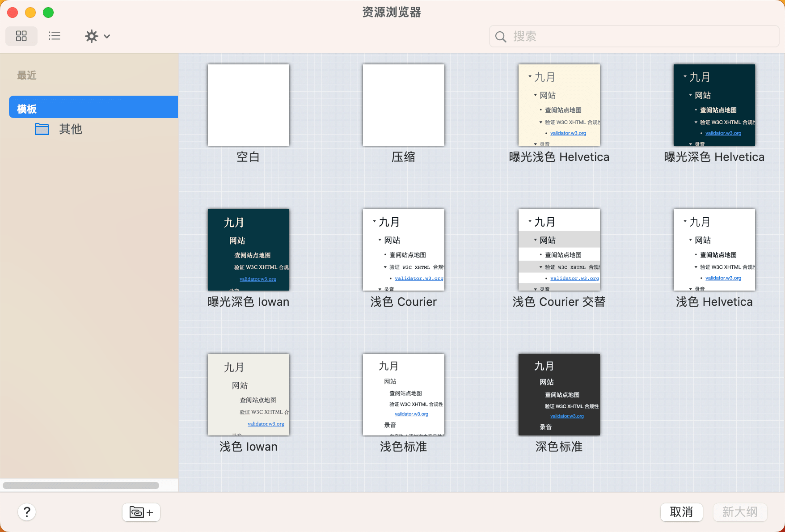Add a linked folder with the plus button
The image size is (785, 532).
coord(141,512)
